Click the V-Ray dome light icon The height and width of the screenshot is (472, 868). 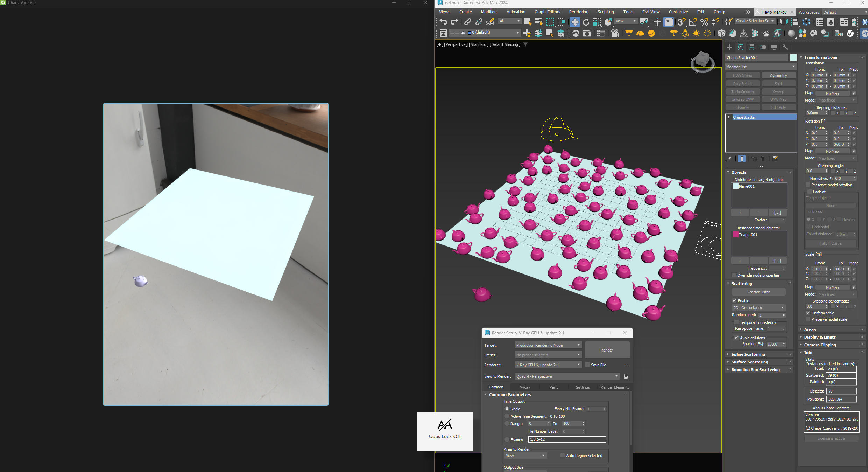pyautogui.click(x=640, y=33)
